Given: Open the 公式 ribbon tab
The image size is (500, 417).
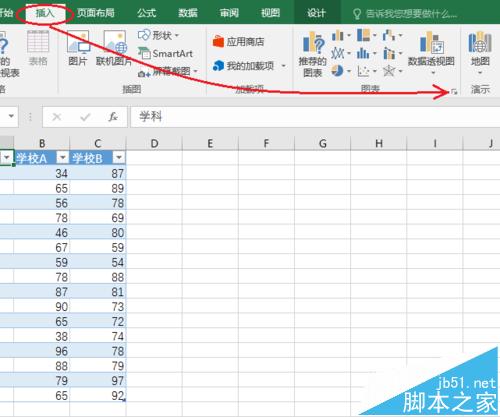Looking at the screenshot, I should (x=146, y=13).
